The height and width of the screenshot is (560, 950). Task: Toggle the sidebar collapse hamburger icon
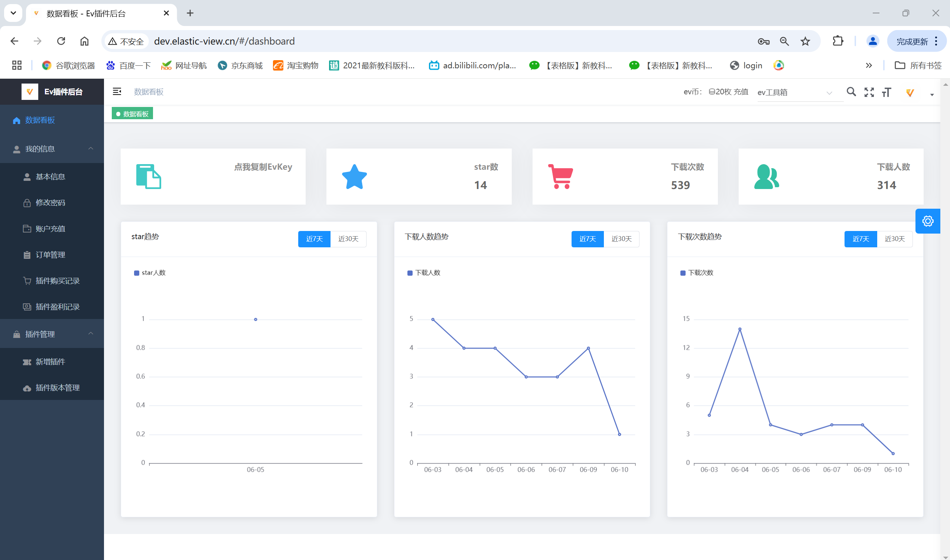pos(117,92)
